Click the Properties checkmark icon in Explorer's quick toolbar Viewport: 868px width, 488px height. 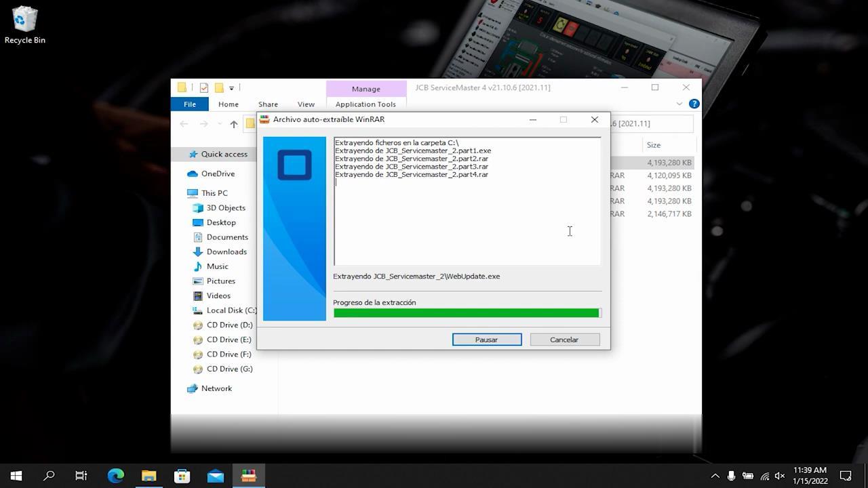[203, 87]
